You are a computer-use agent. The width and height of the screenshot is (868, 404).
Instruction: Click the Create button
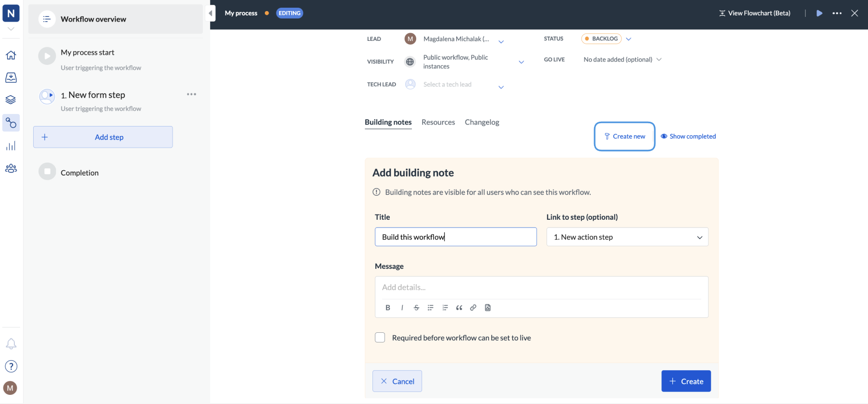click(x=686, y=381)
